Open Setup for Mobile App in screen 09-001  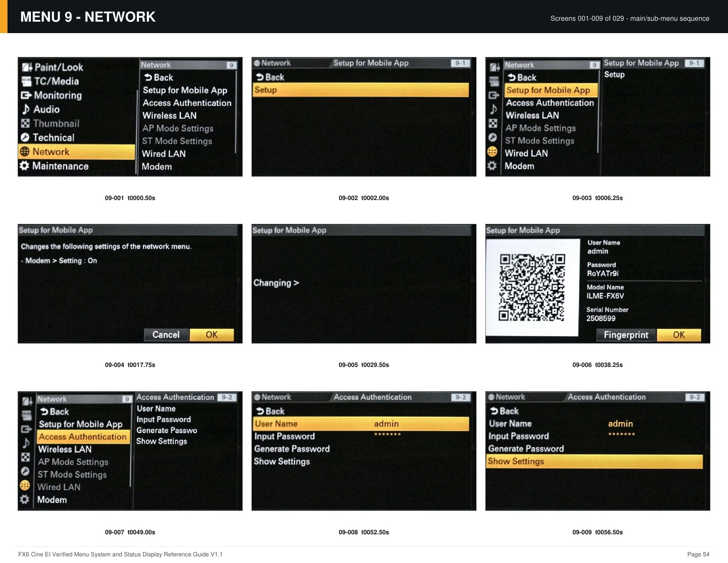pos(185,90)
